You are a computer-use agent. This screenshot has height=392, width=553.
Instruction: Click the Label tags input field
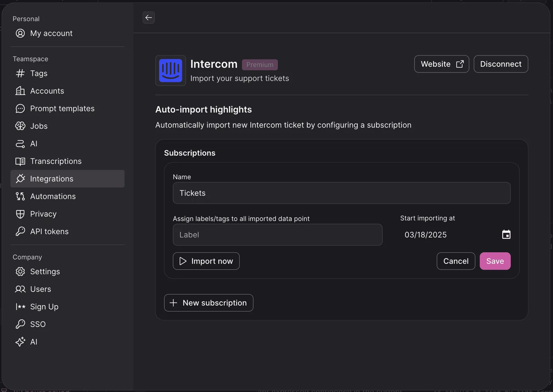pyautogui.click(x=278, y=235)
